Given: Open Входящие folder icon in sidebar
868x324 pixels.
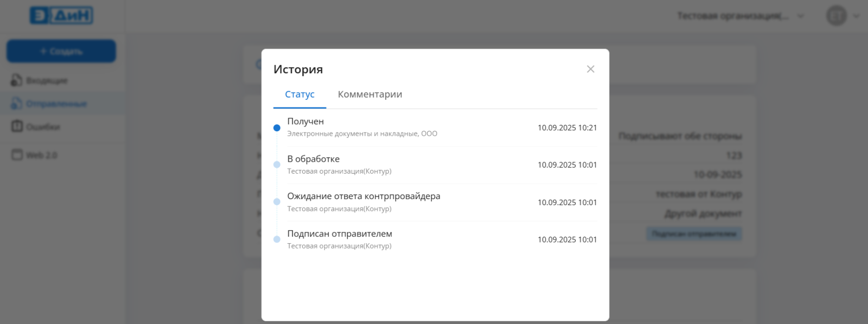Looking at the screenshot, I should click(x=17, y=80).
